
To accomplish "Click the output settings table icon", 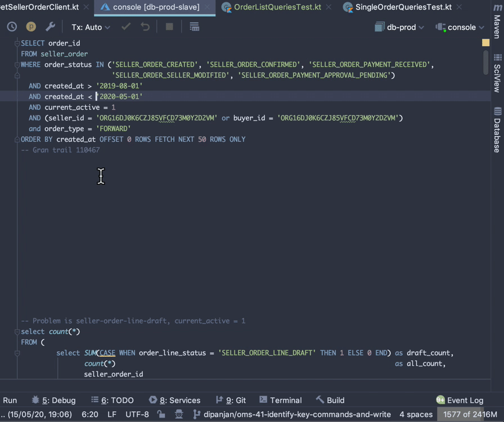I will point(194,26).
